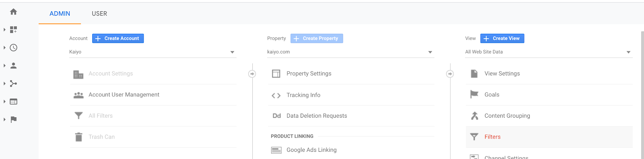Click the Customization dashboard icon in the sidebar

click(x=13, y=30)
